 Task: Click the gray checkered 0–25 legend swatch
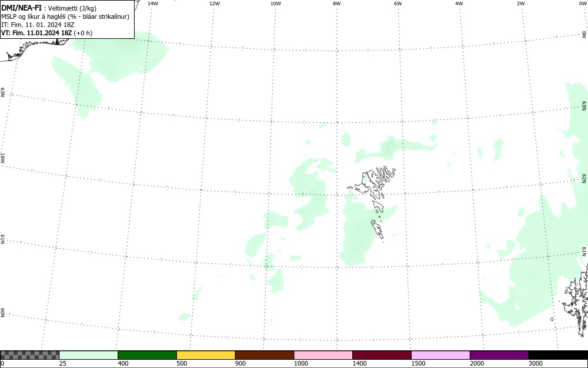tap(29, 355)
